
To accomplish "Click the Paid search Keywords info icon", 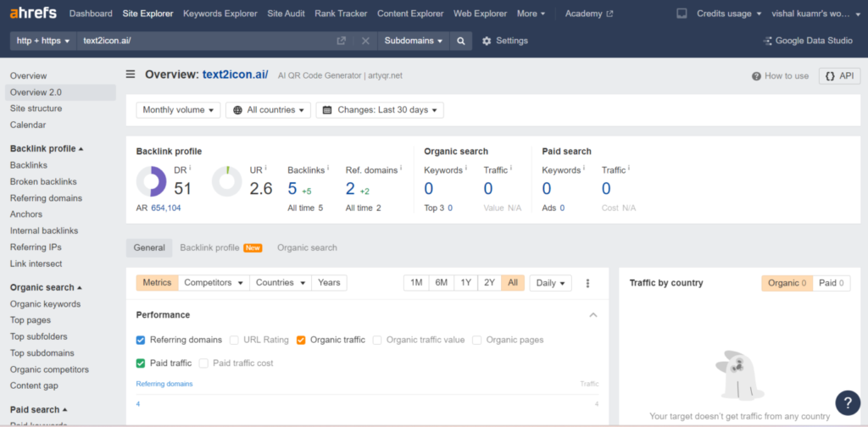I will tap(583, 168).
